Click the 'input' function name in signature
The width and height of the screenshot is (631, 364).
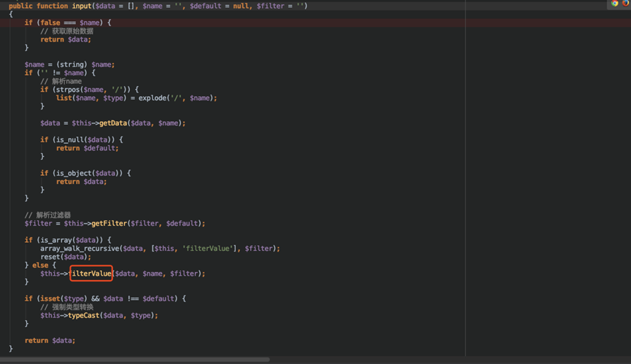click(x=82, y=6)
